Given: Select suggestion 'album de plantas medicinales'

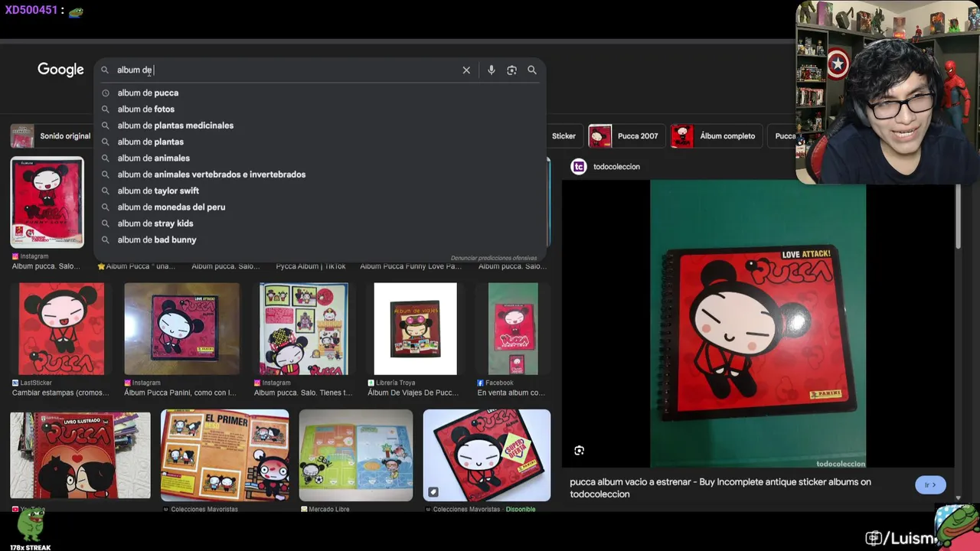Looking at the screenshot, I should pyautogui.click(x=320, y=126).
